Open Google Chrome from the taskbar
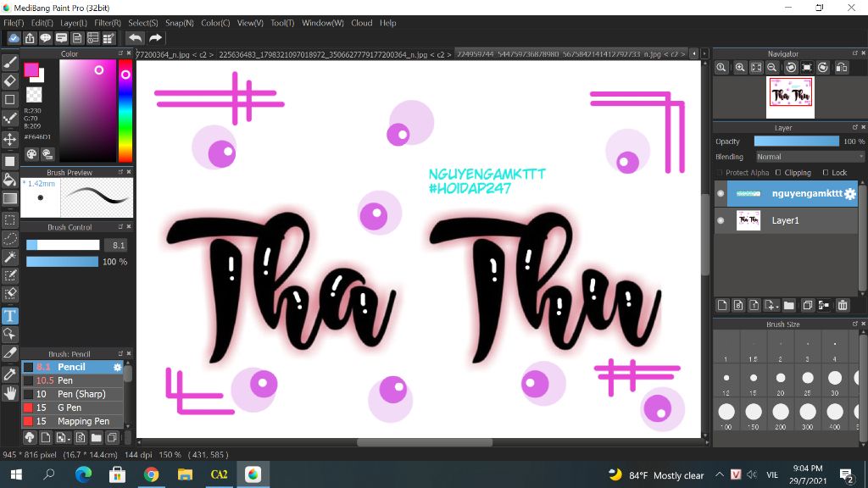The height and width of the screenshot is (488, 868). coord(151,474)
